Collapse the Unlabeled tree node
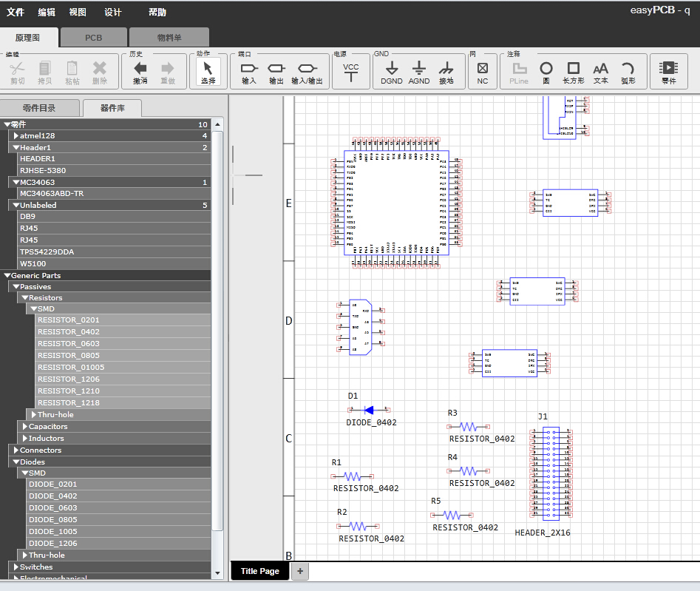Viewport: 700px width, 591px height. (16, 205)
